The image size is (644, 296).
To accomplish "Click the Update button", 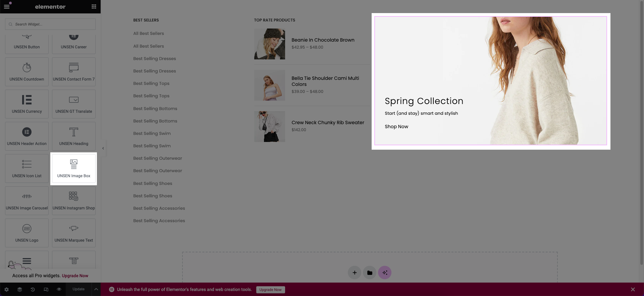I will 78,289.
